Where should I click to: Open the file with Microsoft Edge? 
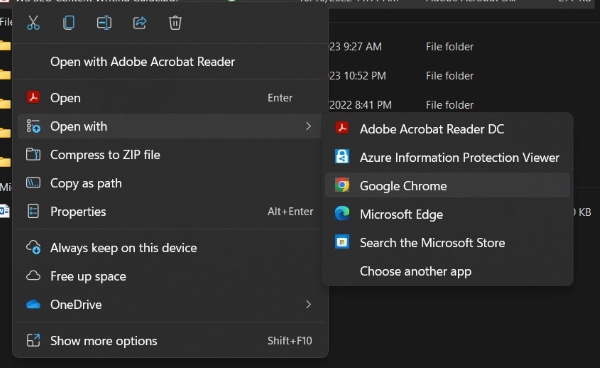coord(447,214)
